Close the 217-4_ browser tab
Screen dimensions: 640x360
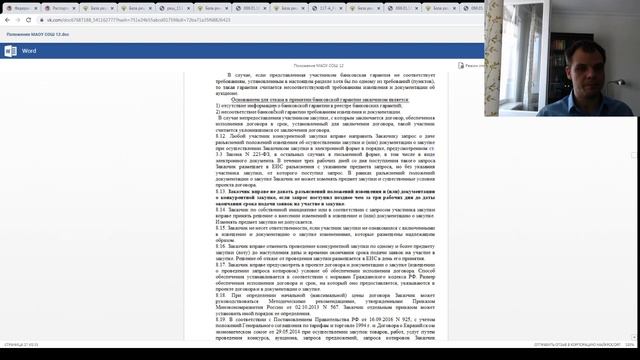[x=341, y=8]
